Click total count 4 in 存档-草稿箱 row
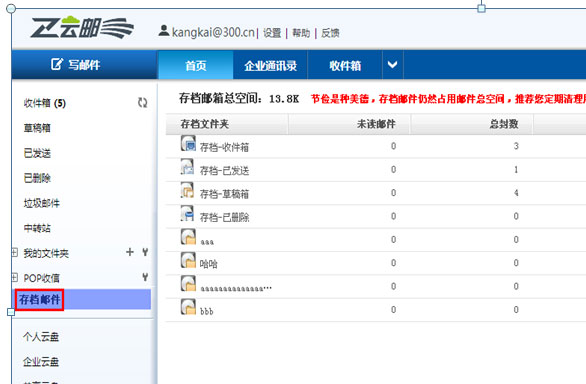 (x=516, y=193)
